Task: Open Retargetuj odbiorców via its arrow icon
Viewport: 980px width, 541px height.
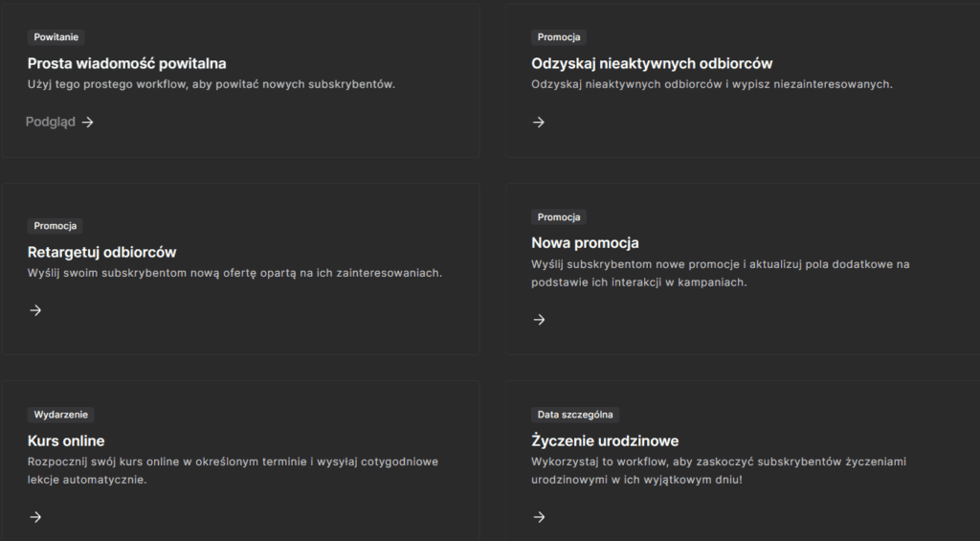Action: [35, 310]
